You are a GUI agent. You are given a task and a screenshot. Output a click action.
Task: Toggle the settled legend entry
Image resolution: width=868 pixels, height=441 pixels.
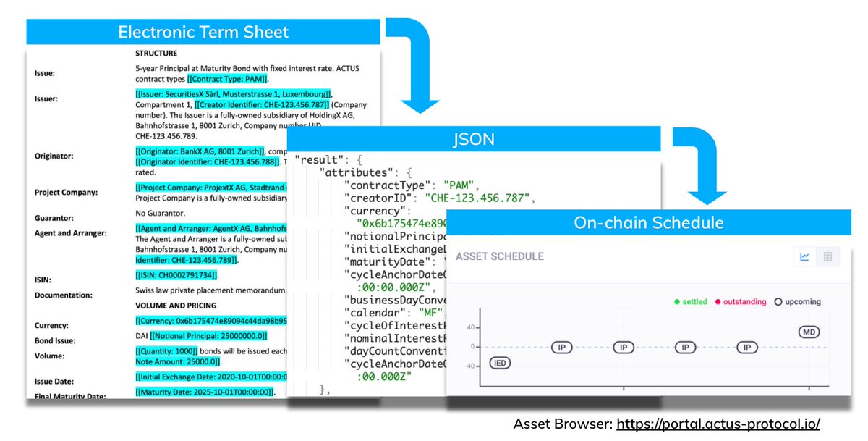coord(692,301)
